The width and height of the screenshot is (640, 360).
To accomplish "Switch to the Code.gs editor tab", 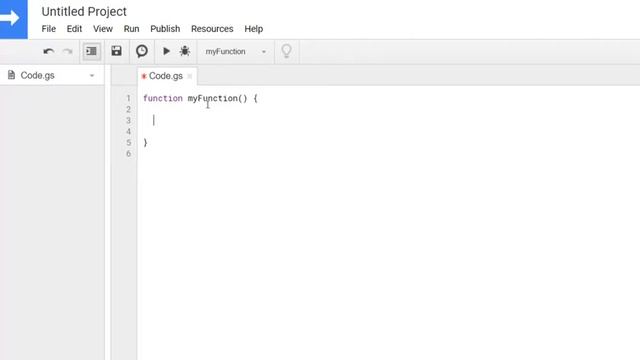I will (166, 76).
